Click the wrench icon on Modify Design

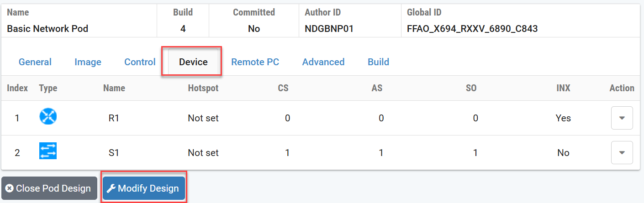point(111,188)
